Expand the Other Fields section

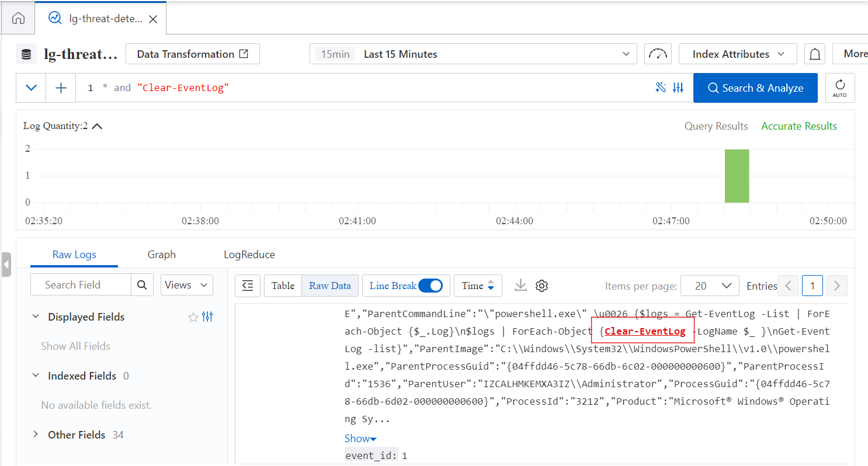click(36, 434)
